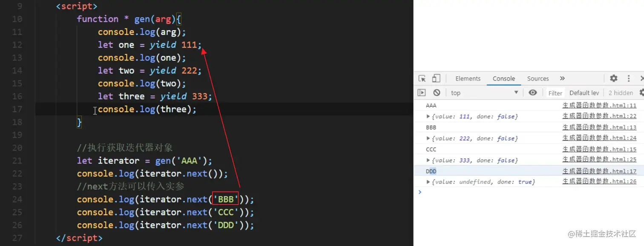
Task: Open source link 生成器函数参数.html:26
Action: pos(599,182)
